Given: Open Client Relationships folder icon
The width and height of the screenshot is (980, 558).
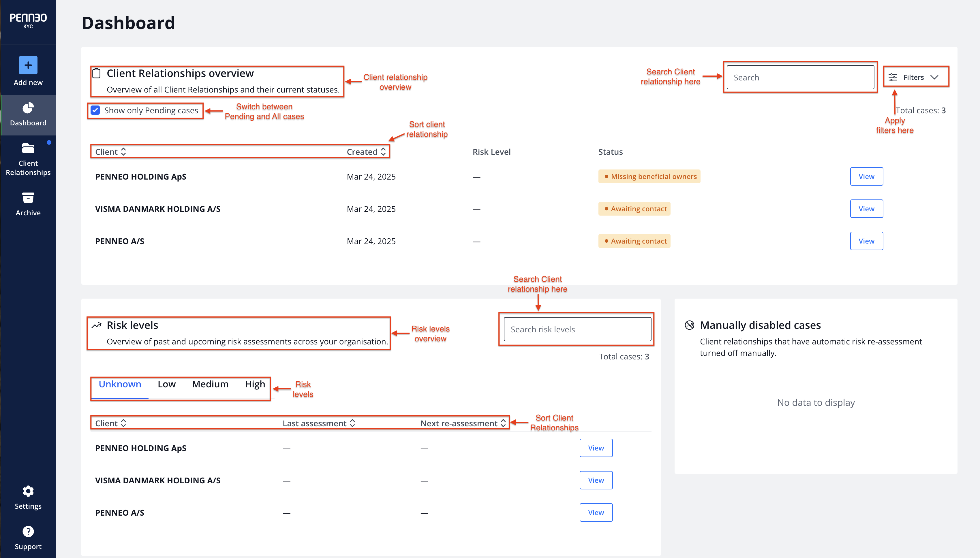Looking at the screenshot, I should pos(28,148).
